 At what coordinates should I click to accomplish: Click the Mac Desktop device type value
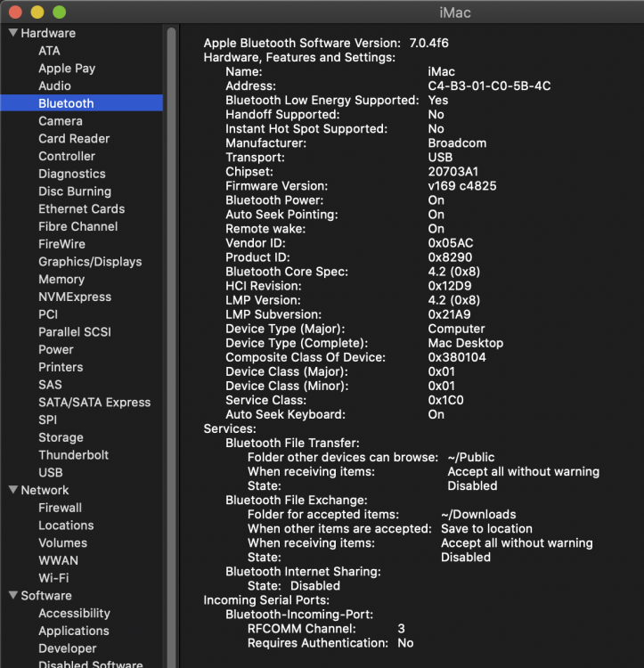click(466, 343)
